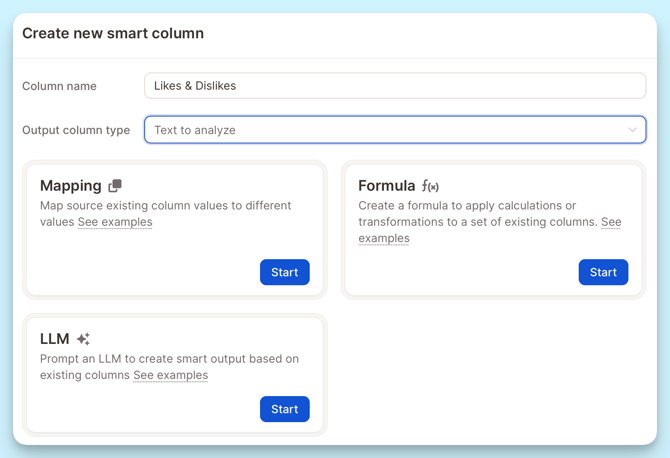The image size is (670, 458).
Task: Click the Output column type label
Action: pos(76,130)
